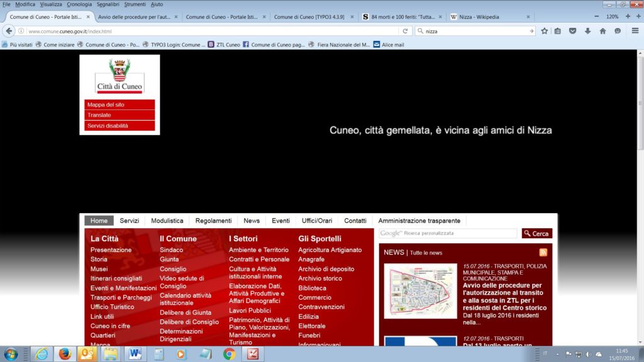Switch to the Nizza - Wikipedia tab
The width and height of the screenshot is (644, 362).
(489, 17)
